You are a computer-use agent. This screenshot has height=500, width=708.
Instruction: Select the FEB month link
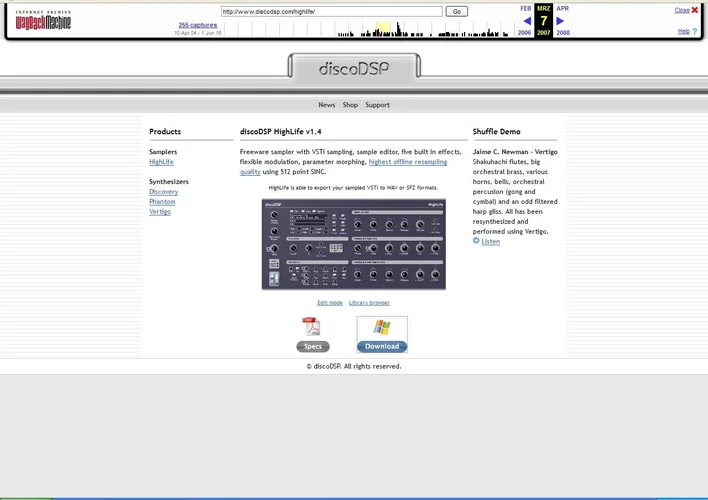(526, 8)
